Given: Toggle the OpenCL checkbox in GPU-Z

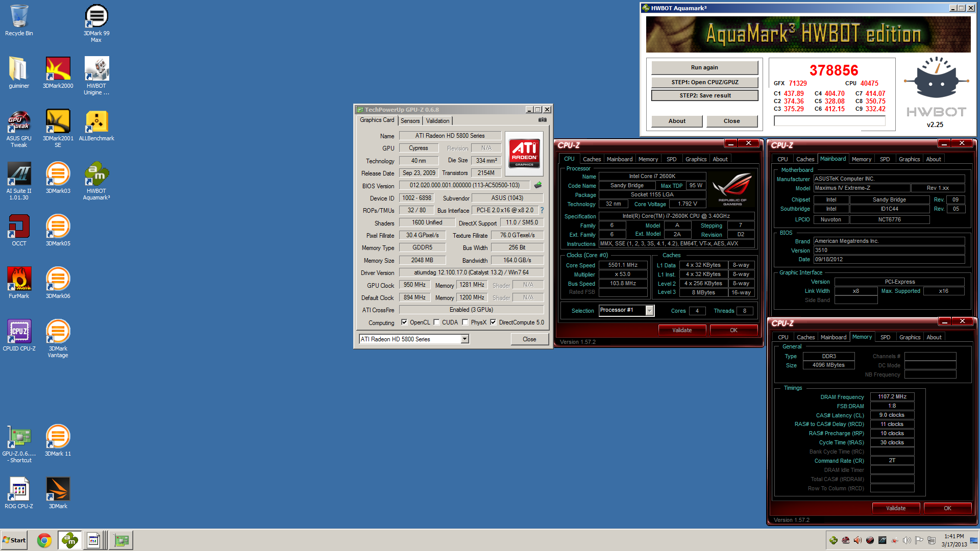Looking at the screenshot, I should pyautogui.click(x=404, y=322).
